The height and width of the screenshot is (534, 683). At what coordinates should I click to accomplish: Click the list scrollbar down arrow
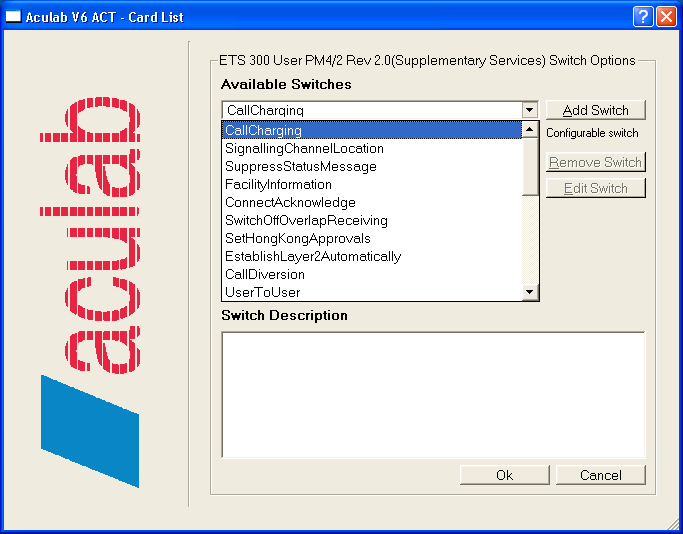tap(530, 292)
